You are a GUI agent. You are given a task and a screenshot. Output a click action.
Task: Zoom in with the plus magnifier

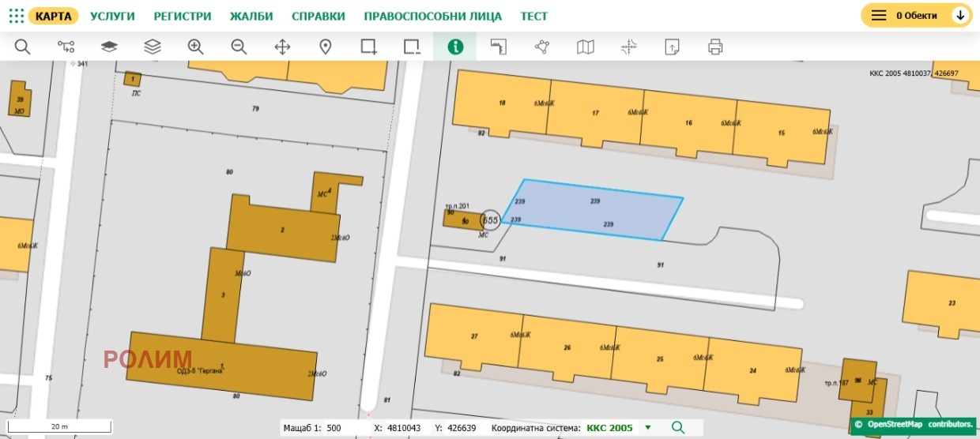[x=196, y=47]
